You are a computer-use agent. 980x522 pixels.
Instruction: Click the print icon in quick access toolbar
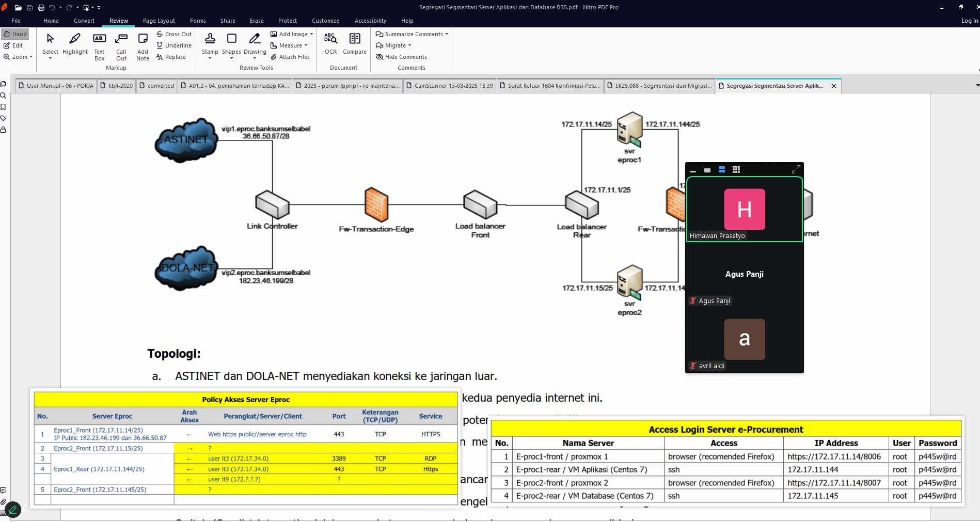click(x=41, y=8)
